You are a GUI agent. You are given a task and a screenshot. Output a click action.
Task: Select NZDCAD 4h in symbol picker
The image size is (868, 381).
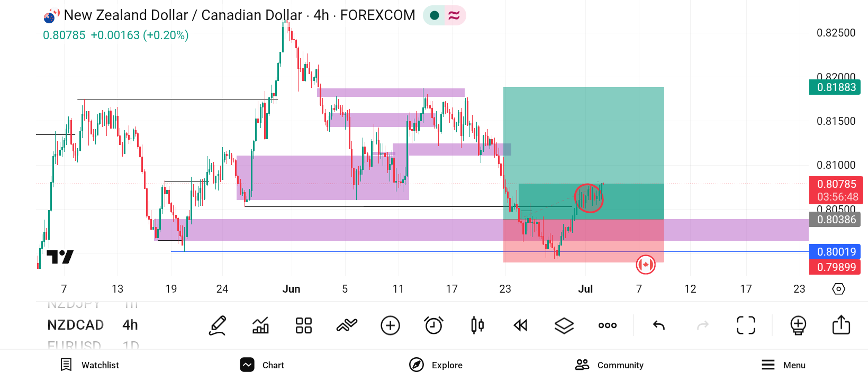(93, 325)
